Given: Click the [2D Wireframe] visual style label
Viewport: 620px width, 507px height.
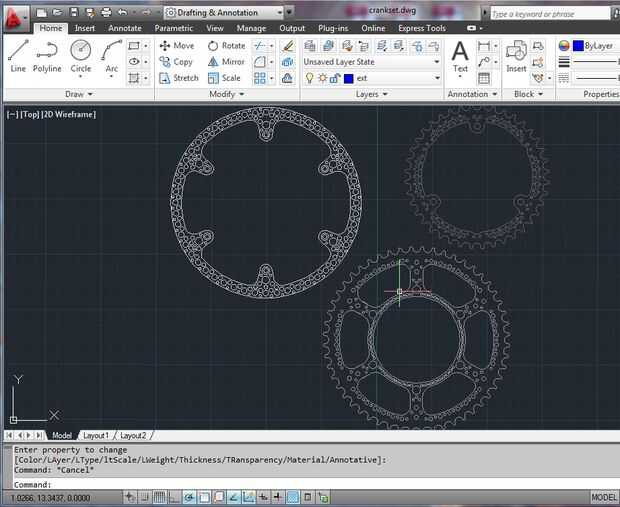Looking at the screenshot, I should (x=69, y=114).
